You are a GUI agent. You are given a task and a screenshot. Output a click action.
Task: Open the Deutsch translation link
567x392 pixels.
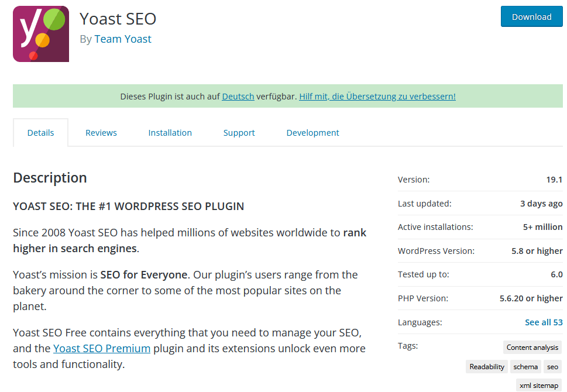(x=238, y=97)
